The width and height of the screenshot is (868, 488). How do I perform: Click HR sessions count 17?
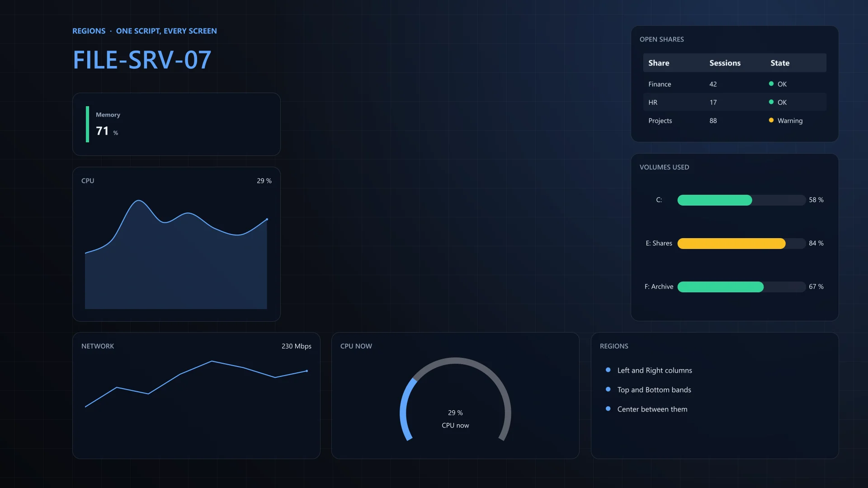point(713,103)
